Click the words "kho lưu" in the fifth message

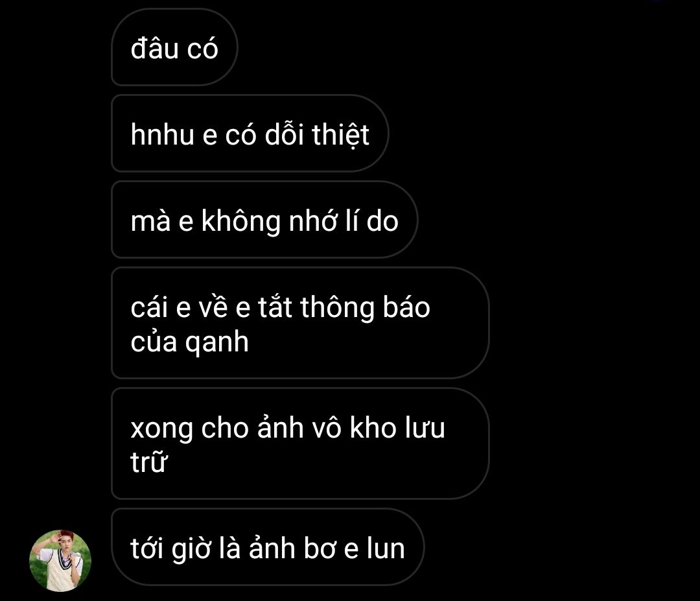397,428
